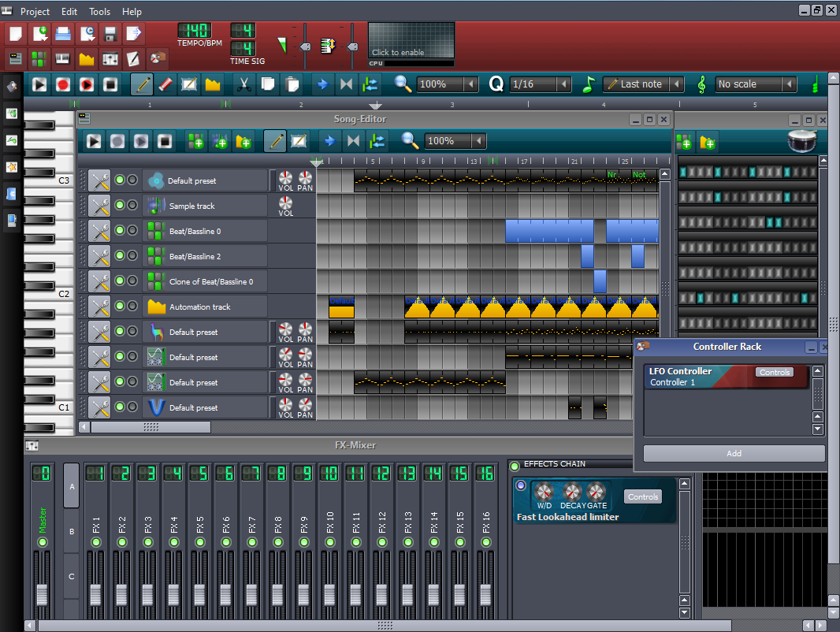Open the Save project icon
The image size is (840, 632).
[111, 33]
